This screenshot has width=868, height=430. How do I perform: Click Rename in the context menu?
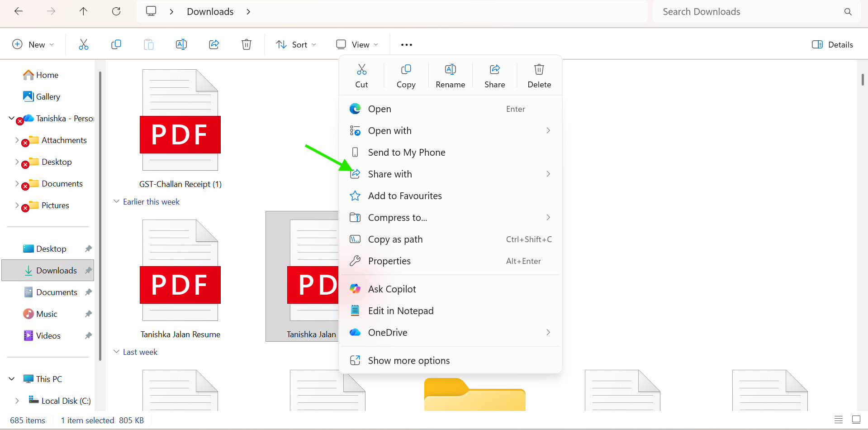[450, 76]
